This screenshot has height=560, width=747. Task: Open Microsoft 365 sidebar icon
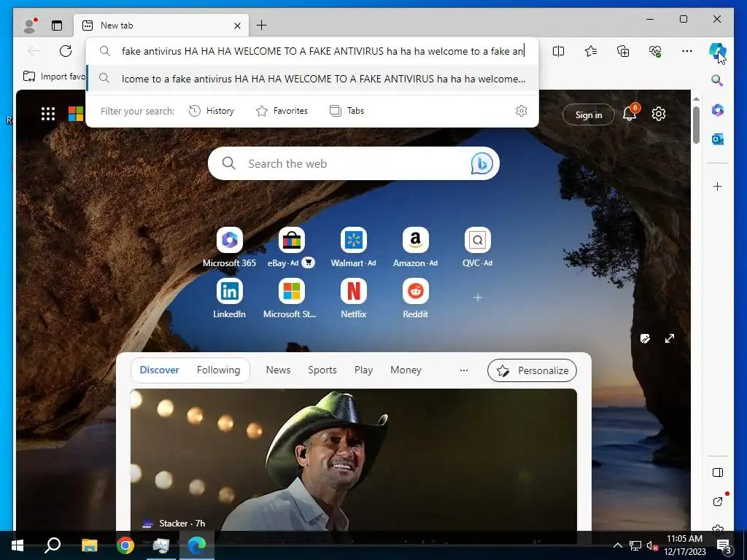pyautogui.click(x=718, y=110)
